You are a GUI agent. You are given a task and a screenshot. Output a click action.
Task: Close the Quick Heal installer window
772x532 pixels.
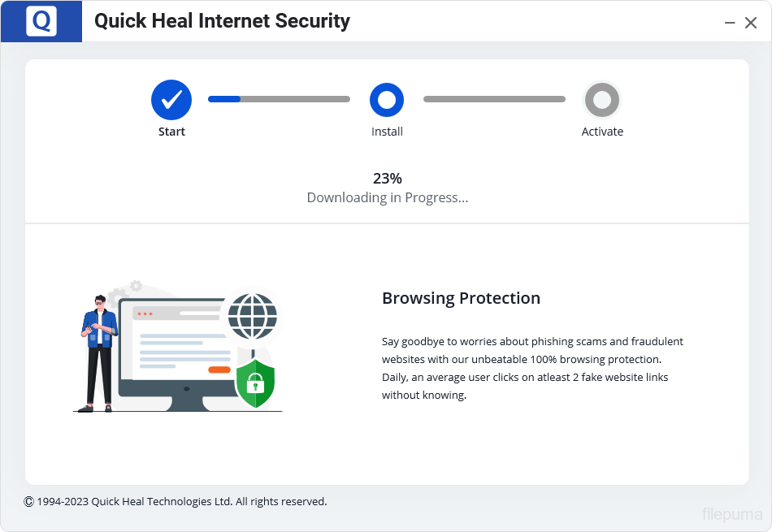[x=751, y=23]
